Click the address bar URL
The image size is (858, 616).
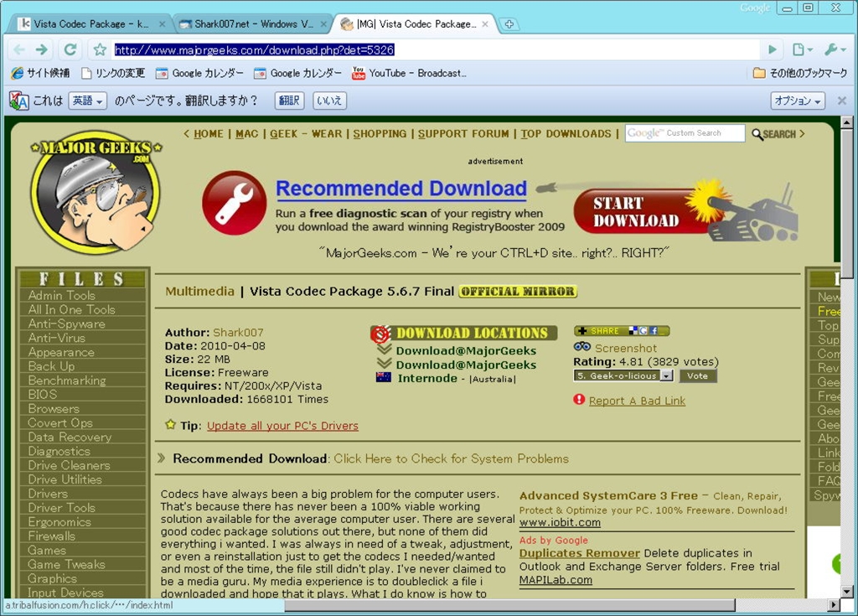pyautogui.click(x=254, y=49)
